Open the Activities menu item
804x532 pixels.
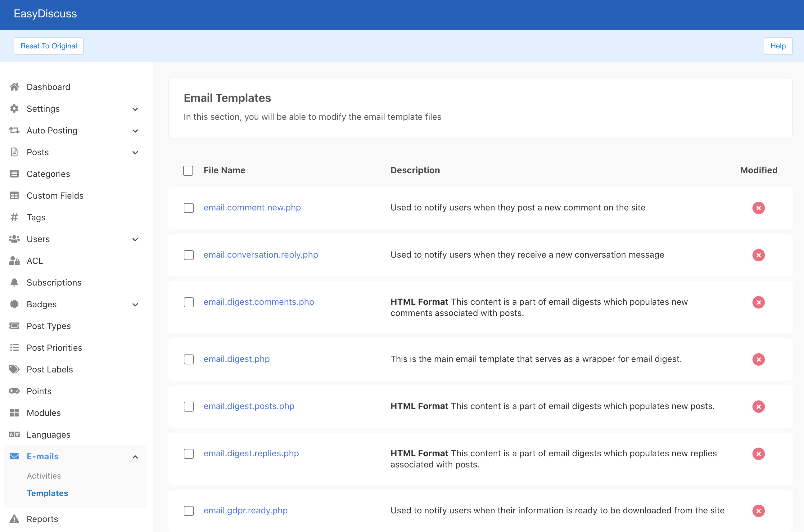[x=44, y=476]
